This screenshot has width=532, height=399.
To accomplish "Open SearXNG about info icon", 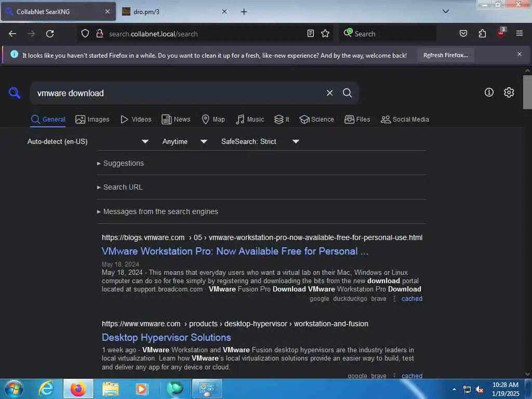I will tap(489, 92).
